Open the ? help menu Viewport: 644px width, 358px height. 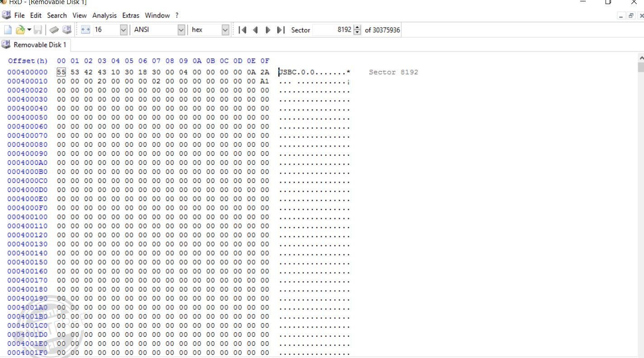[177, 15]
